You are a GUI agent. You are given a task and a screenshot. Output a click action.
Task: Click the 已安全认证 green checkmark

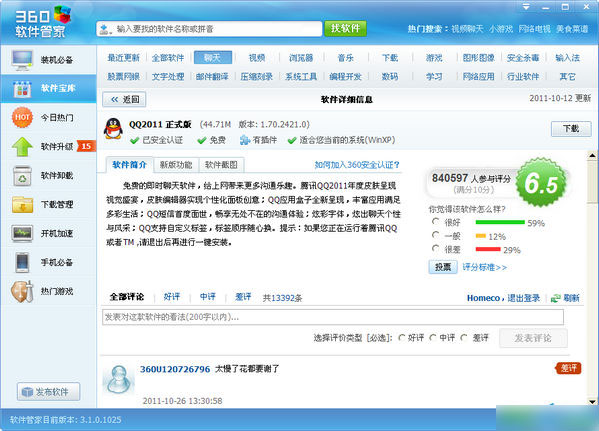134,141
